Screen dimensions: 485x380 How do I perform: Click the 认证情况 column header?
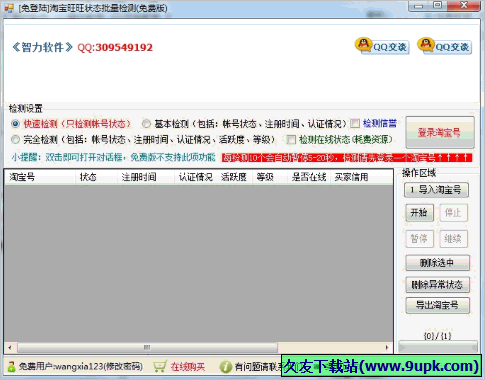(196, 177)
